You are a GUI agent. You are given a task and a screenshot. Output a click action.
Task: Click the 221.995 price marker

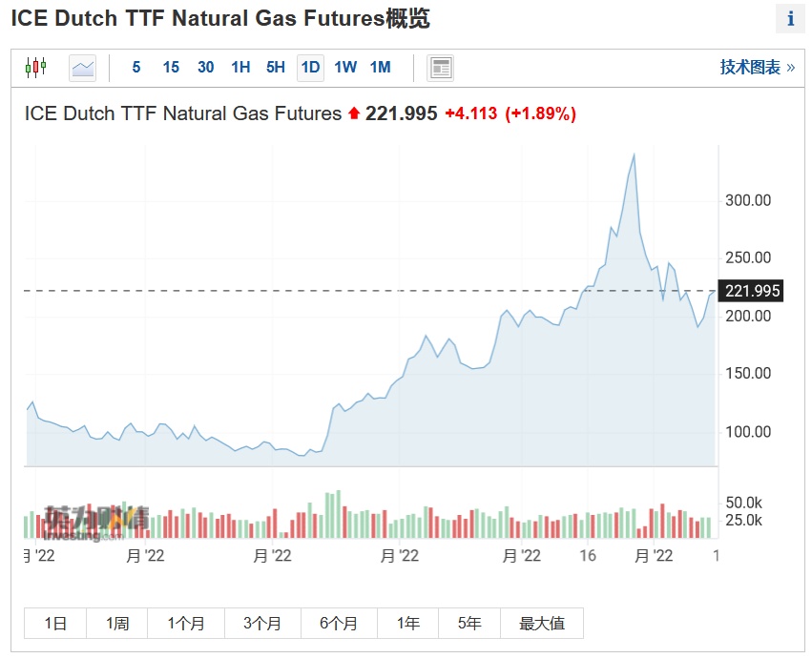coord(753,291)
